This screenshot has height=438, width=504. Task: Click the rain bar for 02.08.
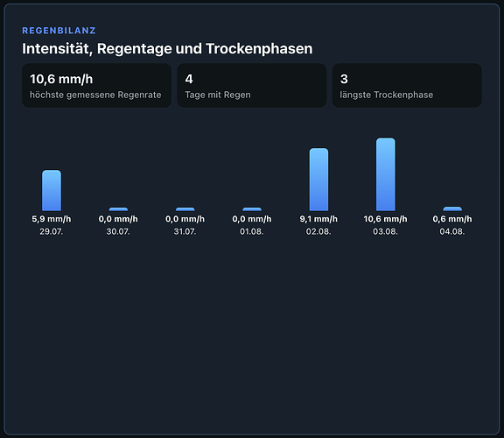point(318,180)
